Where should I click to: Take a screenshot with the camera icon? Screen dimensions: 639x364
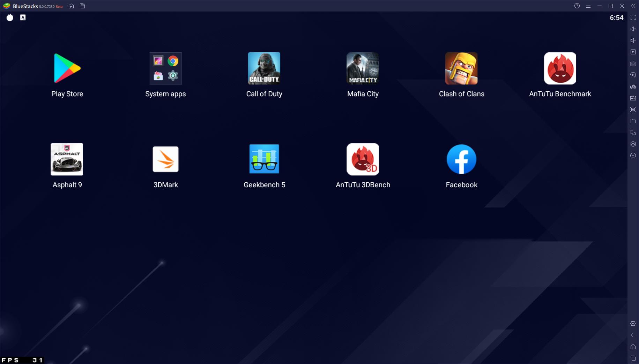click(633, 109)
